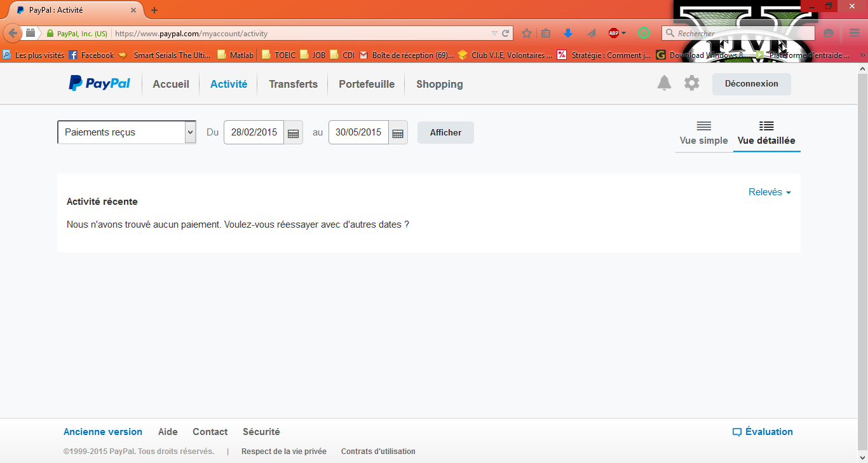Expand the Relevés dropdown
The height and width of the screenshot is (463, 868).
pos(770,192)
